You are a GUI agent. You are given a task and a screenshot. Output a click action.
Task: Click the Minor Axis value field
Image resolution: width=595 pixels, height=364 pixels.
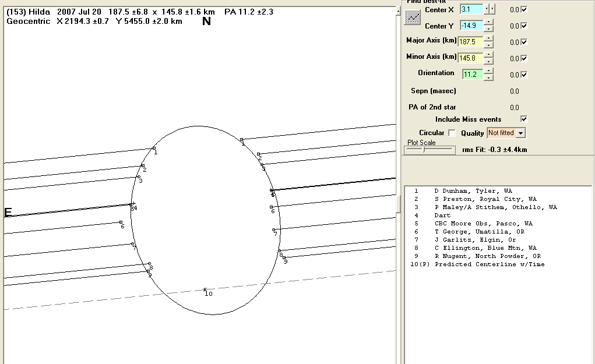click(470, 58)
